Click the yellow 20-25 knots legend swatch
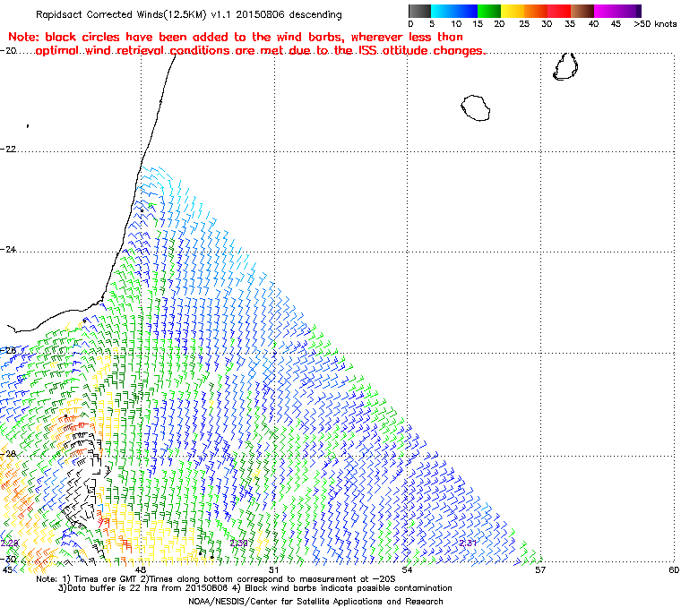 [513, 11]
